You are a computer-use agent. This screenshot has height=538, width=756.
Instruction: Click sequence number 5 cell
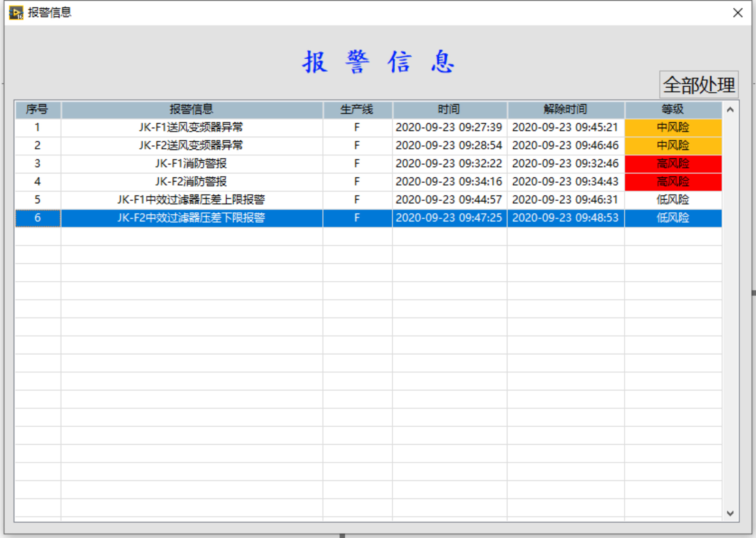point(38,200)
